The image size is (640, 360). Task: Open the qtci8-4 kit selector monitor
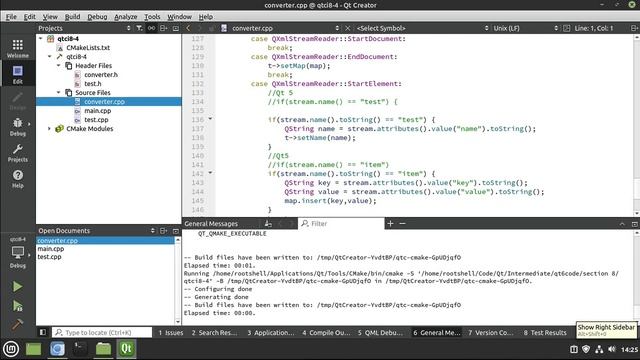18,252
